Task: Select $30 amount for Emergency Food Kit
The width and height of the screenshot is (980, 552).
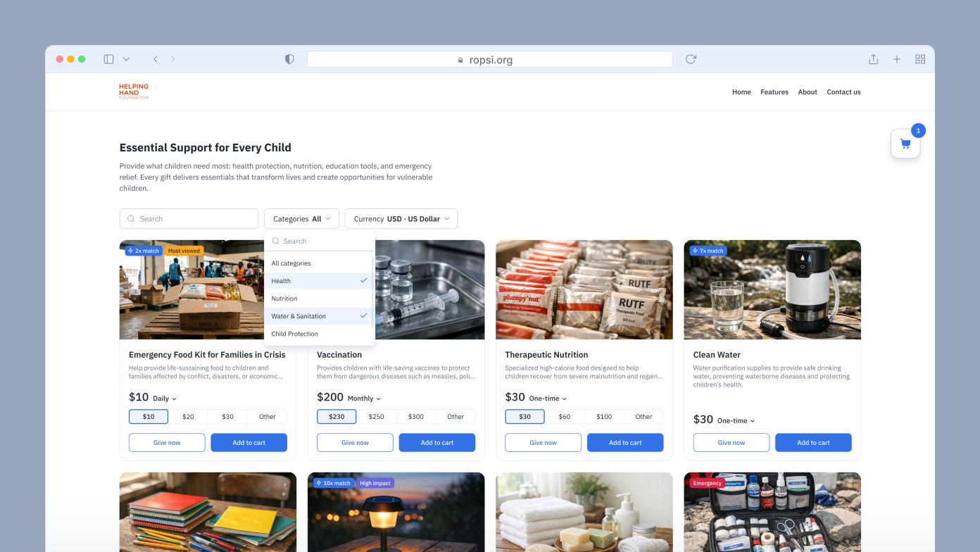Action: (x=227, y=417)
